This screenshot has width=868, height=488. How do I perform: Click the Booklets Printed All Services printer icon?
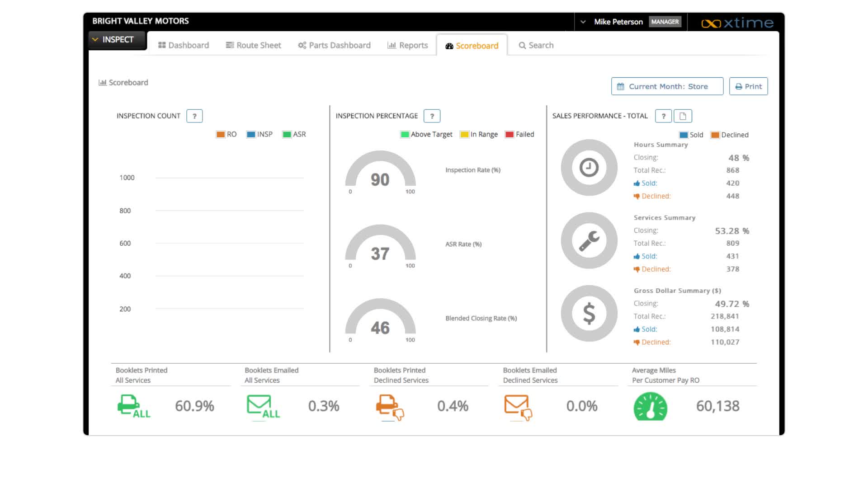point(133,406)
